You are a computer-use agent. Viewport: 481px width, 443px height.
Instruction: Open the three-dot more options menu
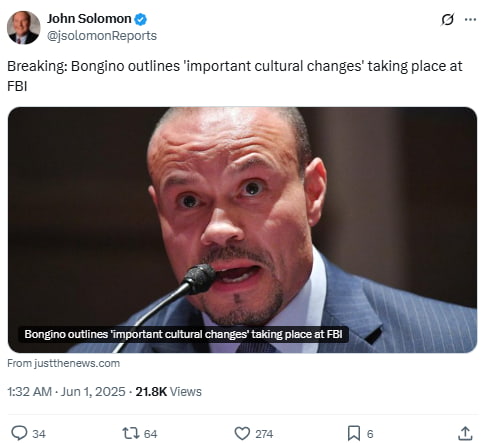(470, 19)
